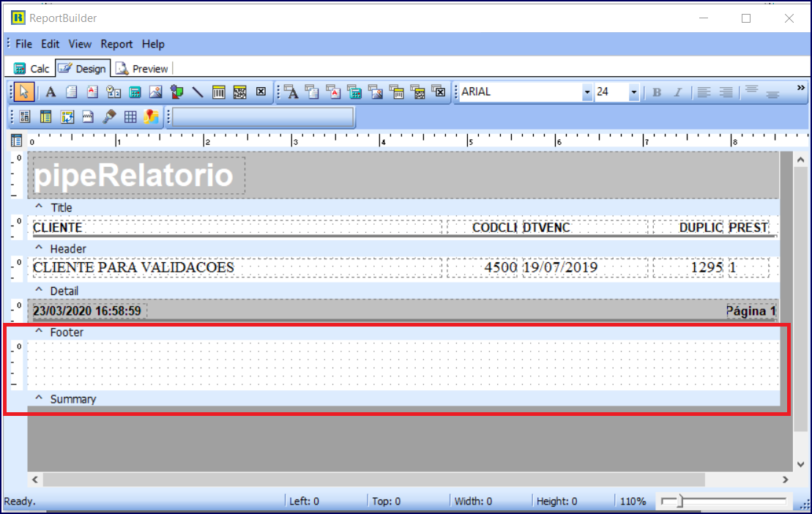812x514 pixels.
Task: Pick the Memo component tool
Action: [72, 92]
